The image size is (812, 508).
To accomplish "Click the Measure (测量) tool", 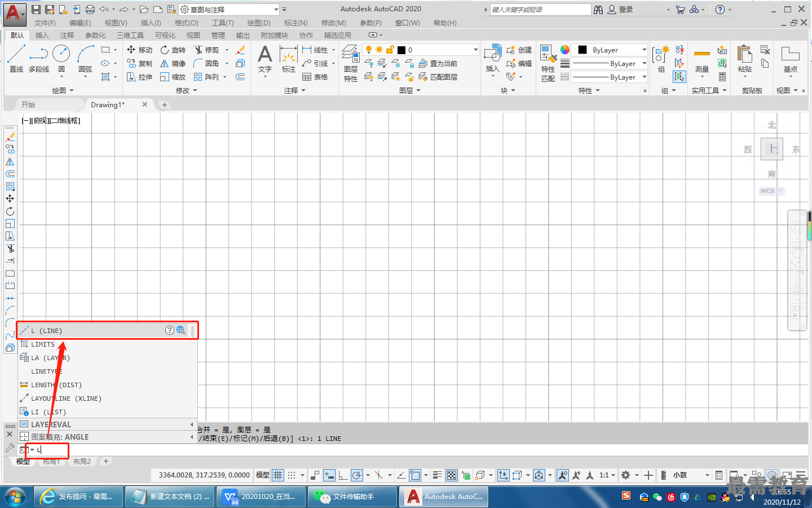I will tap(702, 59).
